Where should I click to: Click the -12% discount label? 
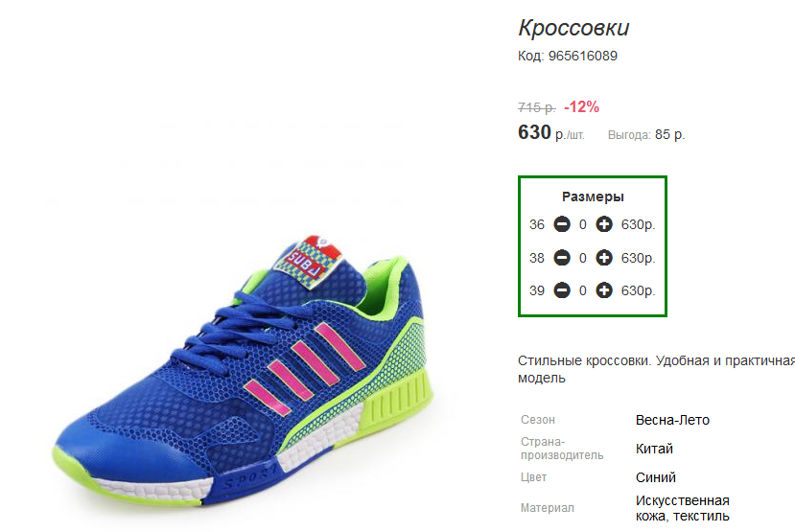(x=581, y=106)
